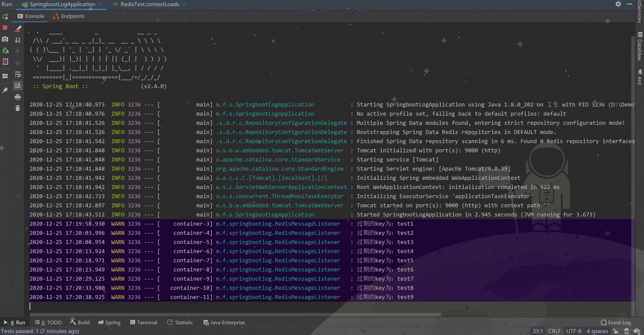This screenshot has height=335, width=644.
Task: Open the Build tool window
Action: (x=80, y=322)
